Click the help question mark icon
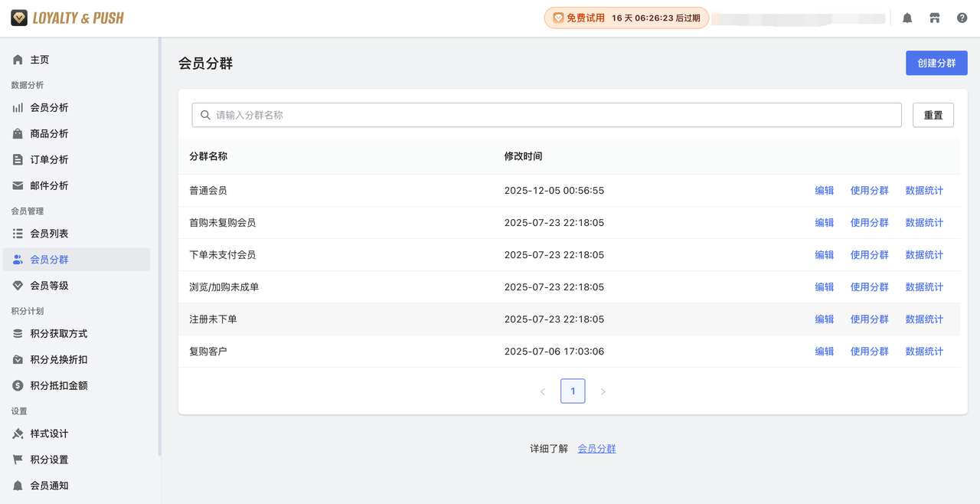This screenshot has width=980, height=504. (962, 17)
